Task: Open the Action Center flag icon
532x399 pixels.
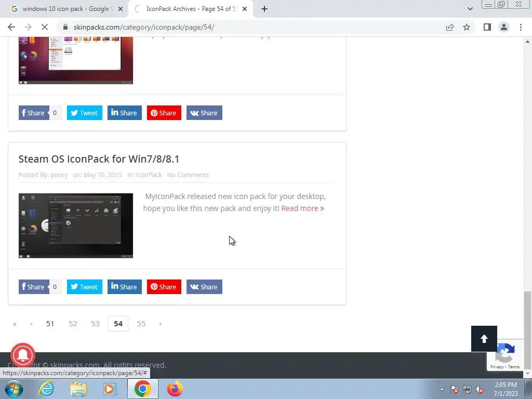Action: [x=455, y=389]
